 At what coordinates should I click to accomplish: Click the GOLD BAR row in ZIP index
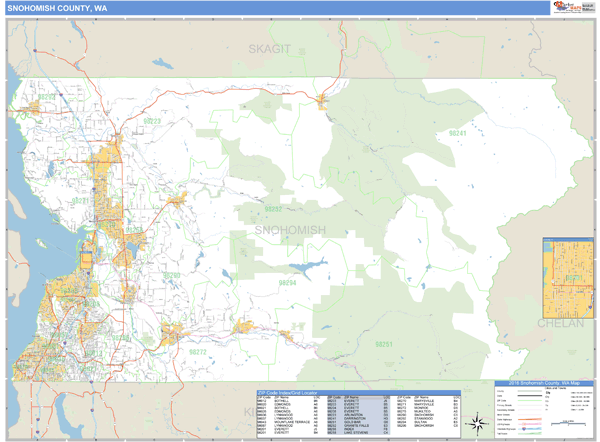coord(359,422)
